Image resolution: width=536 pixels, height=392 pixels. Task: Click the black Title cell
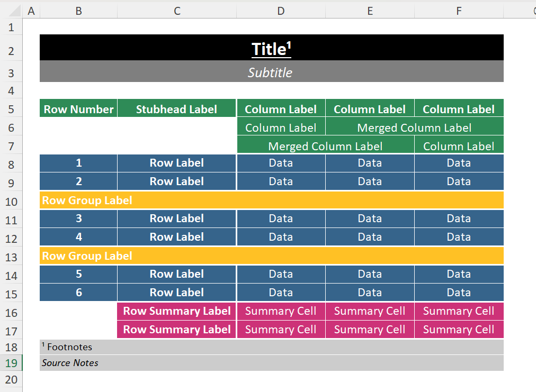click(271, 48)
